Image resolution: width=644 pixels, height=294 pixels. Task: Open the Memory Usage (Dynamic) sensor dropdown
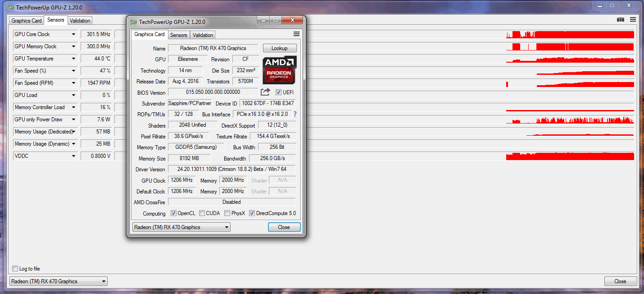pyautogui.click(x=73, y=144)
